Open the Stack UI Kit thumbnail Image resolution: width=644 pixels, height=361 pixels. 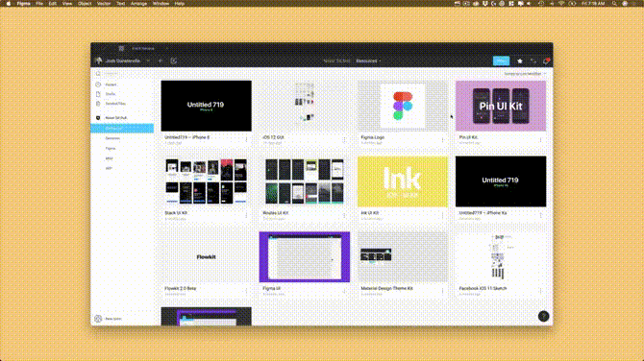tap(207, 181)
